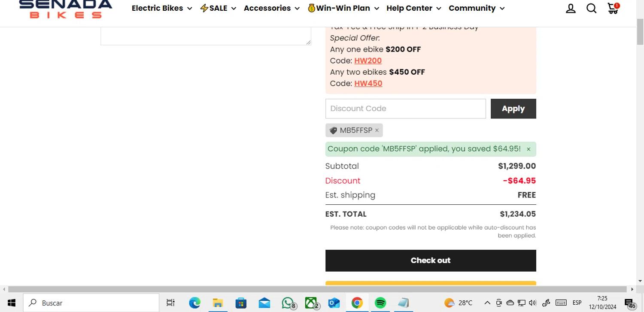Viewport: 644px width, 312px height.
Task: Click the yellow payment button below Check out
Action: coord(431,283)
